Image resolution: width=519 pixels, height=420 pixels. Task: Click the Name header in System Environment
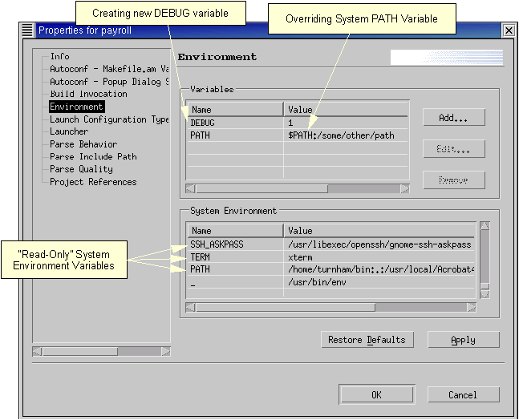coord(234,231)
